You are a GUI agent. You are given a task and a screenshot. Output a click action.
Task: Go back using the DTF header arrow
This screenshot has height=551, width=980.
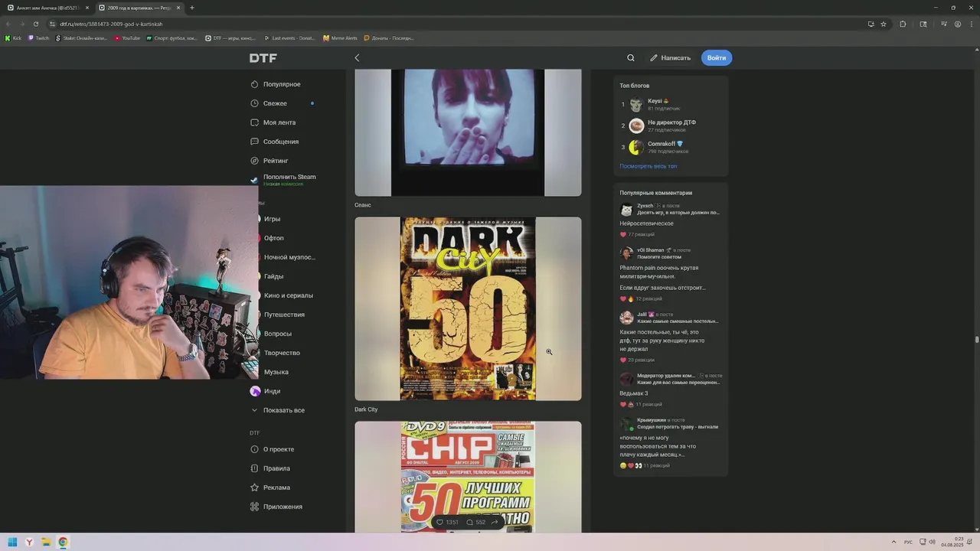[x=357, y=57]
